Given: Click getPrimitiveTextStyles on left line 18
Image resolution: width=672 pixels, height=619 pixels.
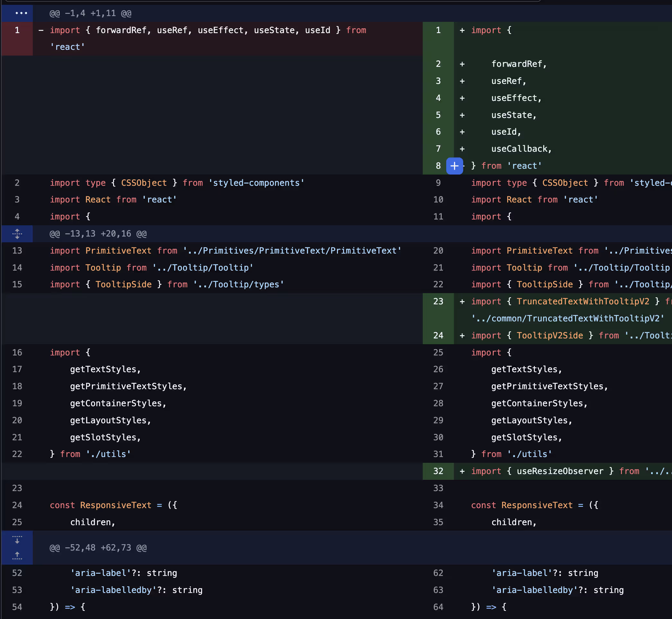Looking at the screenshot, I should point(126,386).
